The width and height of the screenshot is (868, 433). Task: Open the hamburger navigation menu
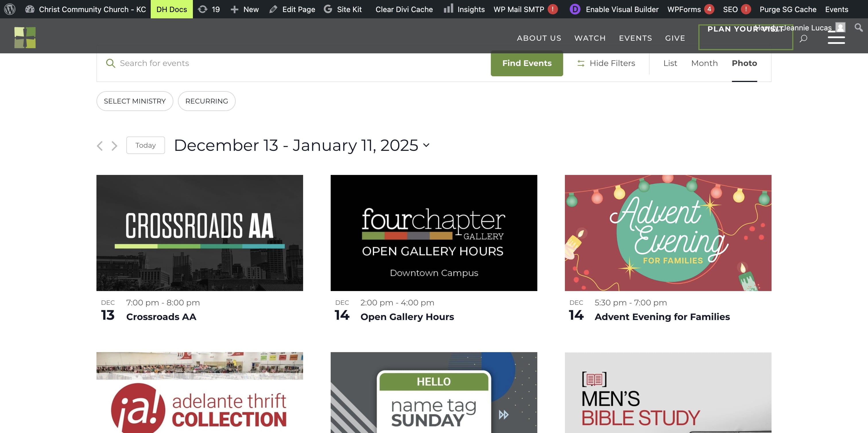pyautogui.click(x=836, y=37)
